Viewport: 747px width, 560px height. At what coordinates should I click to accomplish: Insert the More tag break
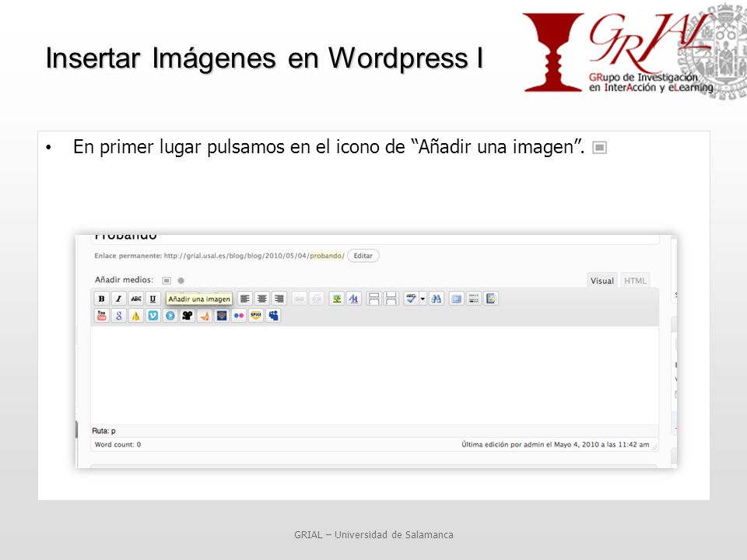click(x=374, y=299)
